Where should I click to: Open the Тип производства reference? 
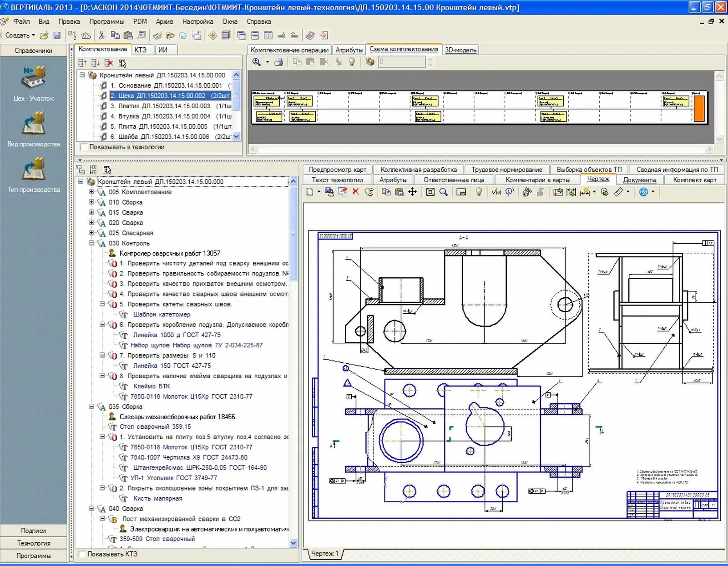click(34, 175)
